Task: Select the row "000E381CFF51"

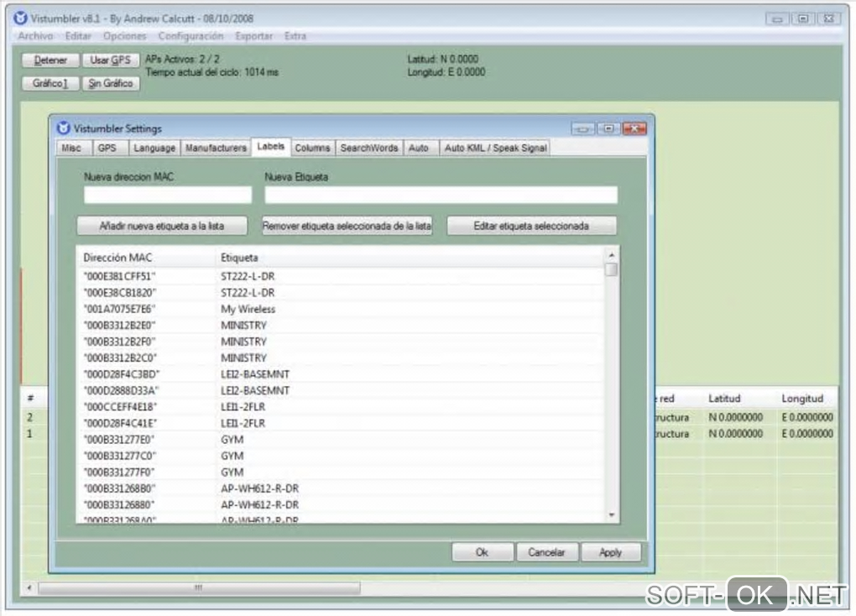Action: [x=341, y=276]
